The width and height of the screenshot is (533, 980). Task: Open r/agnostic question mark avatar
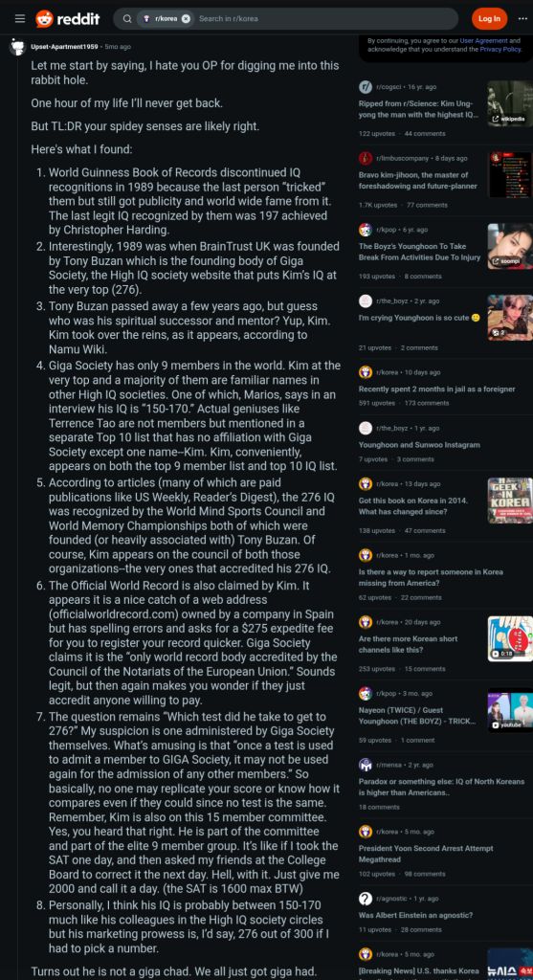click(366, 898)
